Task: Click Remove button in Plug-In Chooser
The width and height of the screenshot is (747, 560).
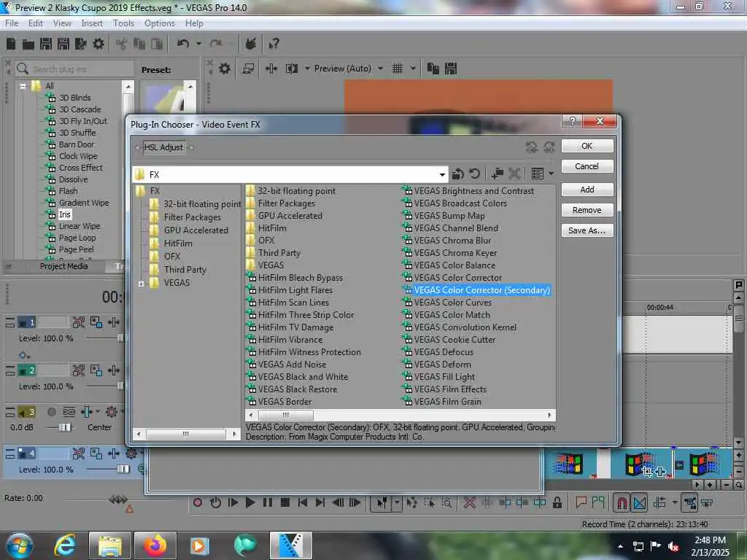Action: pyautogui.click(x=587, y=210)
